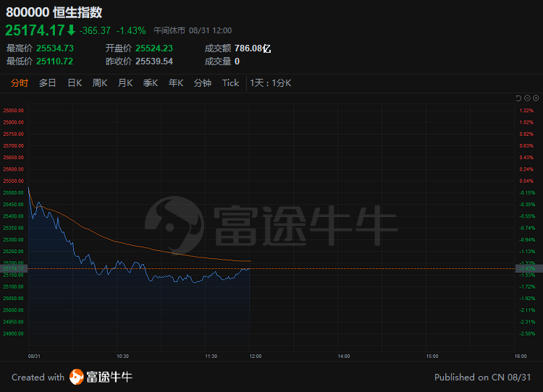The width and height of the screenshot is (543, 392).
Task: Click 午间休市 status text
Action: pos(169,31)
